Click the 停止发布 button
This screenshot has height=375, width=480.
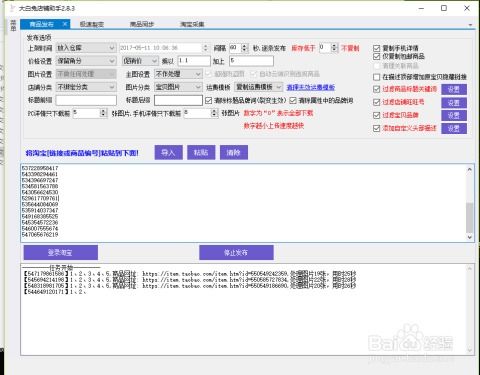[236, 253]
